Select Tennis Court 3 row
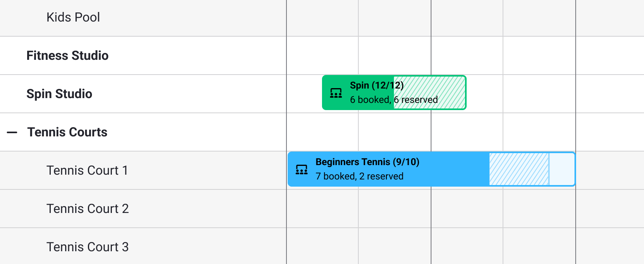 (x=87, y=247)
